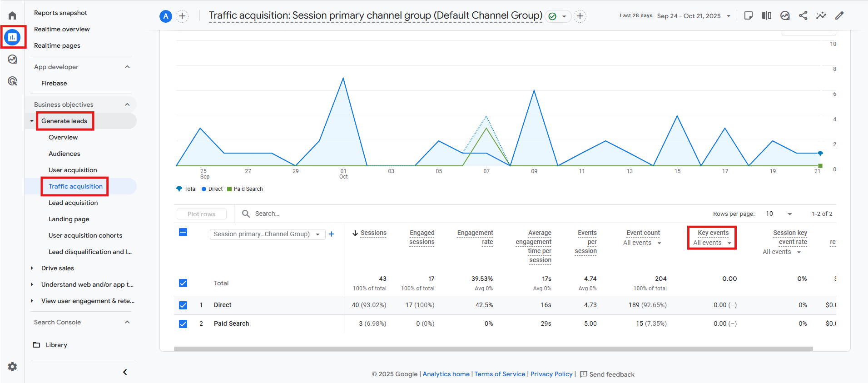Viewport: 868px width, 383px height.
Task: Open Landing page report
Action: 69,219
